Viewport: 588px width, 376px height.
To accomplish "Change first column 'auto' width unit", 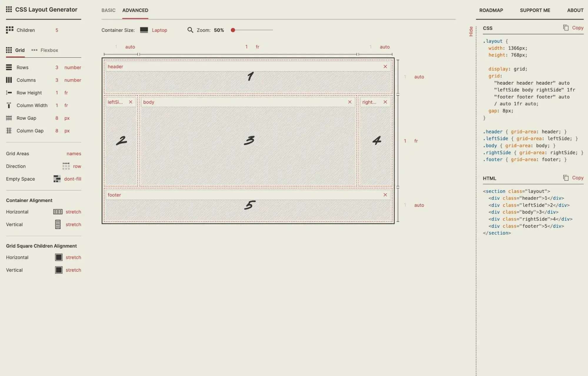I will point(130,47).
